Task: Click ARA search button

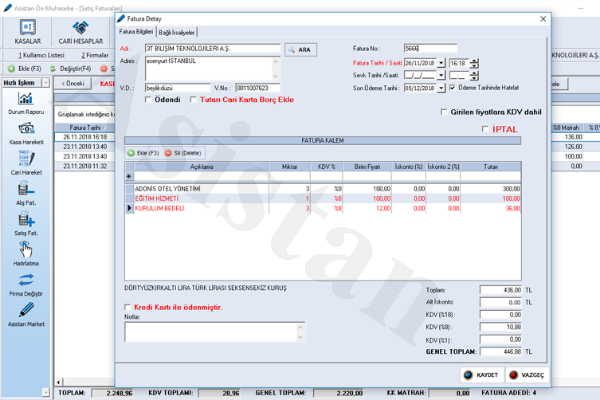Action: (x=300, y=50)
